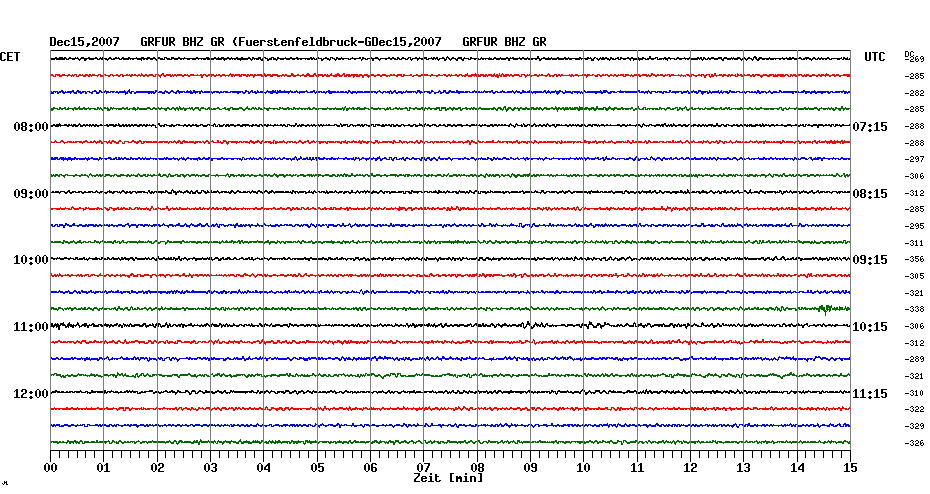Select the 11 minute axis tick label
This screenshot has width=930, height=494.
[x=637, y=468]
